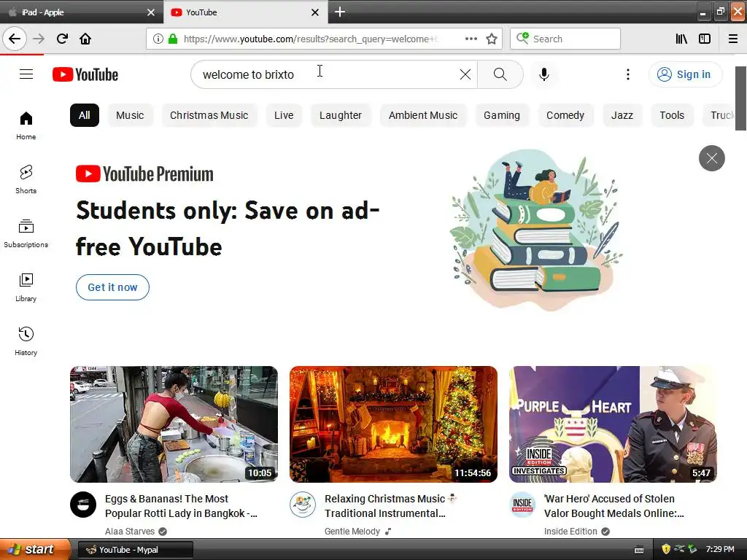Select the Music filter chip
This screenshot has width=747, height=560.
pyautogui.click(x=130, y=115)
